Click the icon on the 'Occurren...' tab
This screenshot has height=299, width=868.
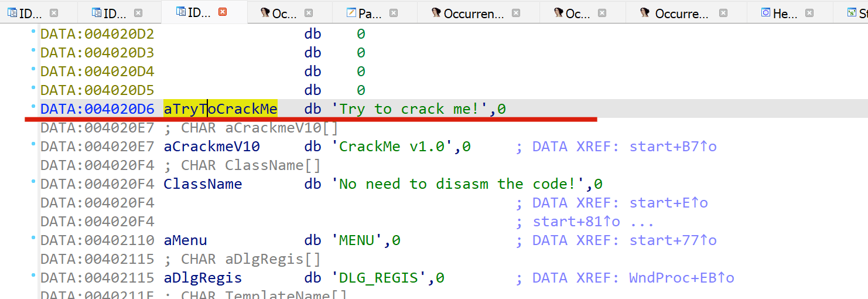[436, 13]
